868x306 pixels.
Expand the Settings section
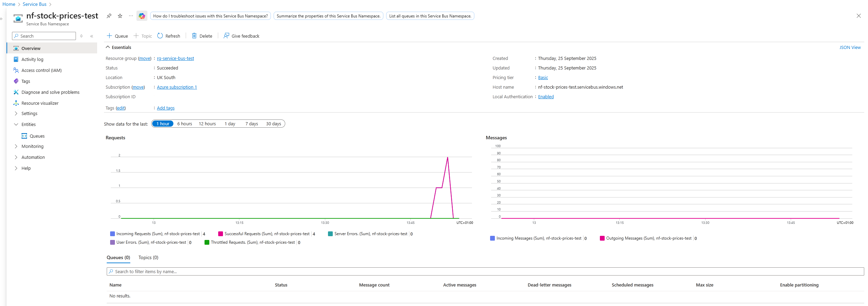16,114
